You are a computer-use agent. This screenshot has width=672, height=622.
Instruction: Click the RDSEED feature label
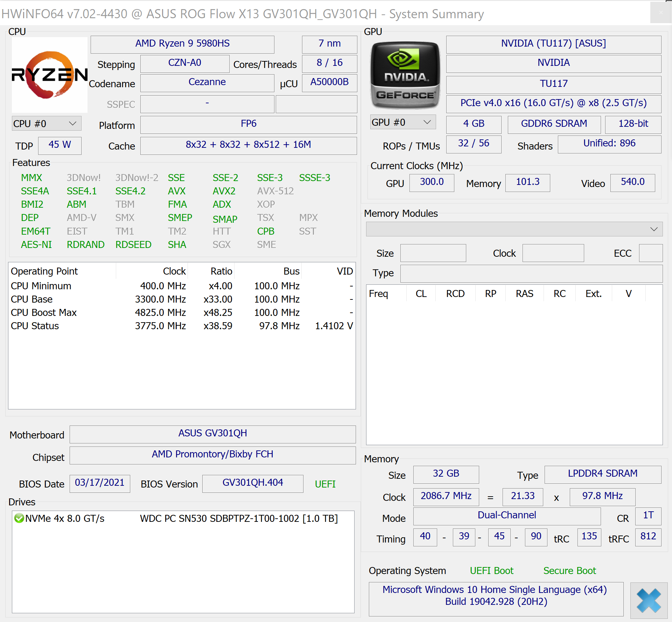[133, 244]
